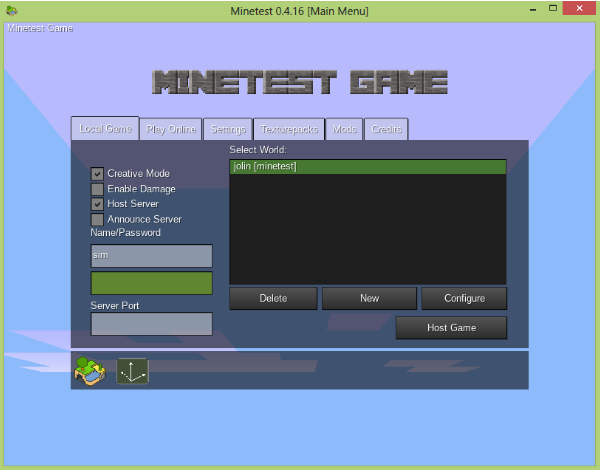Close the Minetest window
The image size is (600, 470).
click(579, 8)
